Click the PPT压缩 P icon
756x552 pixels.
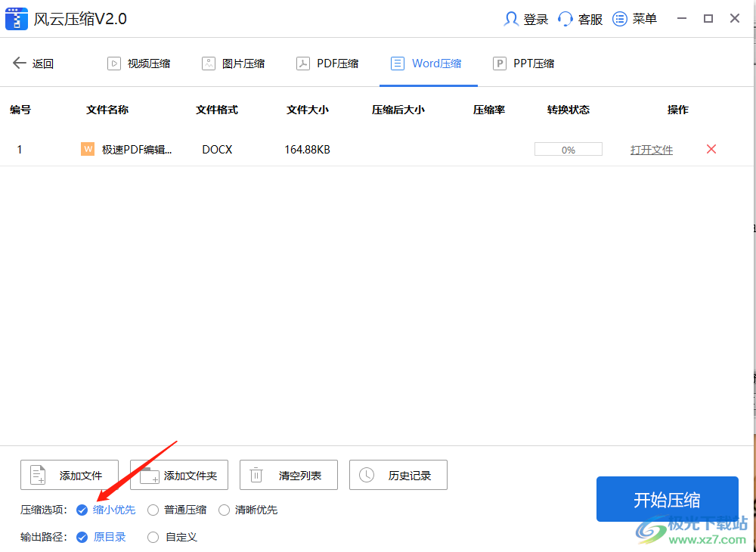(x=500, y=64)
